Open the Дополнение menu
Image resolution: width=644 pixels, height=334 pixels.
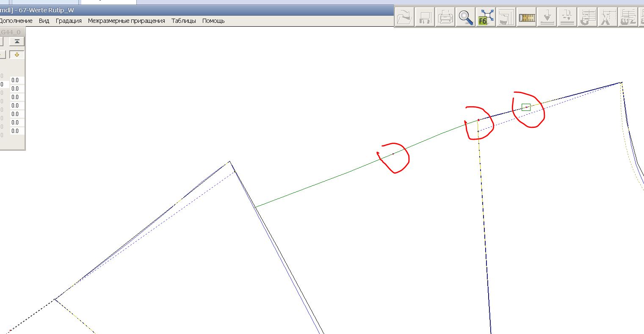(x=16, y=21)
